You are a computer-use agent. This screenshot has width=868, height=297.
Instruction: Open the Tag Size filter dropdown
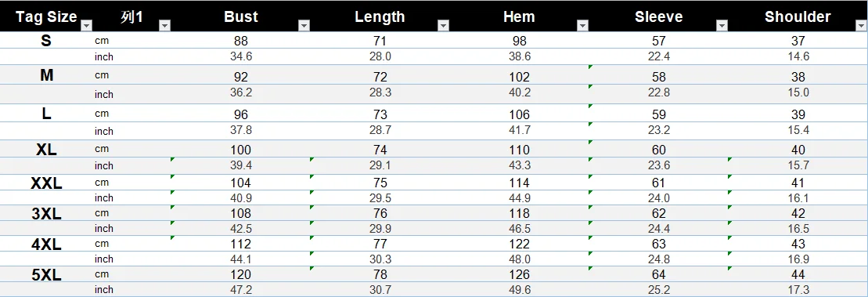coord(86,26)
